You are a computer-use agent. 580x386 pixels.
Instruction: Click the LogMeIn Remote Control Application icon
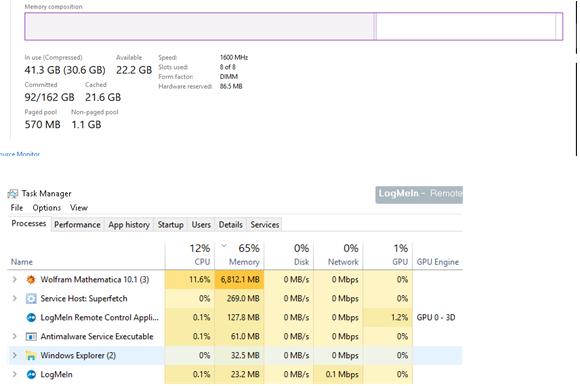click(x=31, y=318)
